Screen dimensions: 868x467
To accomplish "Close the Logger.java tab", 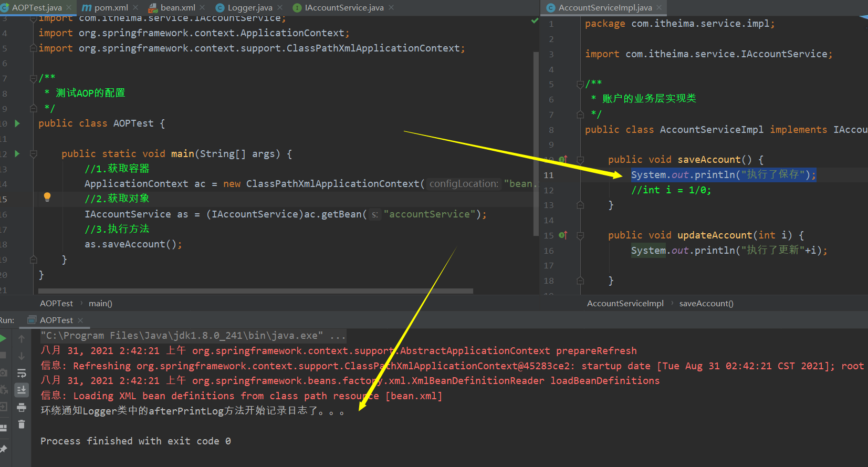I will pyautogui.click(x=280, y=7).
